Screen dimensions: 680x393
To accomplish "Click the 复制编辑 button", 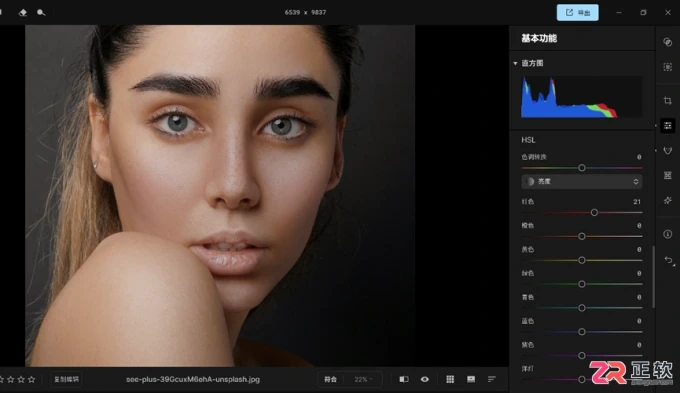I will point(66,379).
